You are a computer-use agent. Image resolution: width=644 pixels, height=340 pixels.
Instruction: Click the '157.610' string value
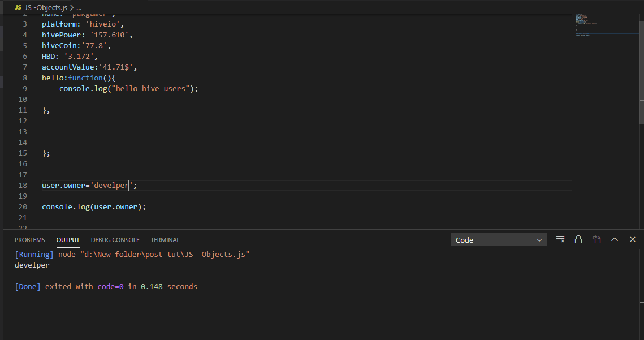(109, 35)
